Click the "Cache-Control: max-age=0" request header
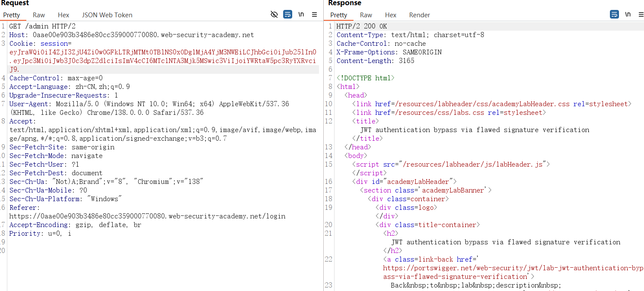644x291 pixels. (x=56, y=78)
